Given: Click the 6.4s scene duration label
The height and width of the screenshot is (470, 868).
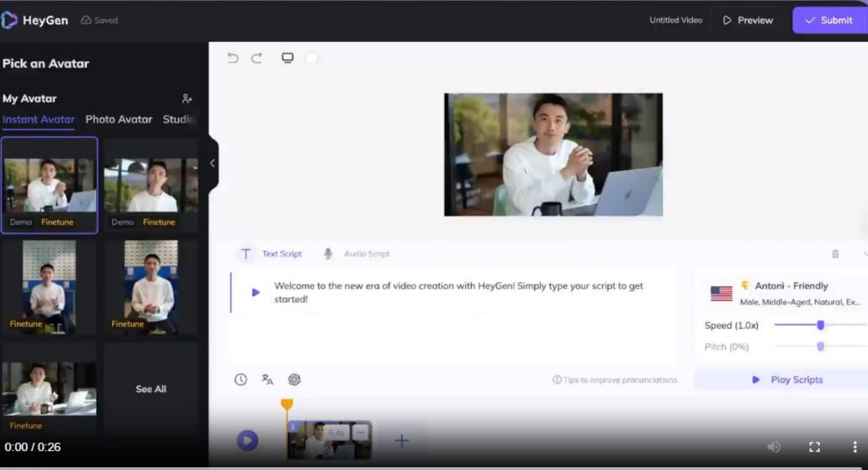Looking at the screenshot, I should click(336, 432).
